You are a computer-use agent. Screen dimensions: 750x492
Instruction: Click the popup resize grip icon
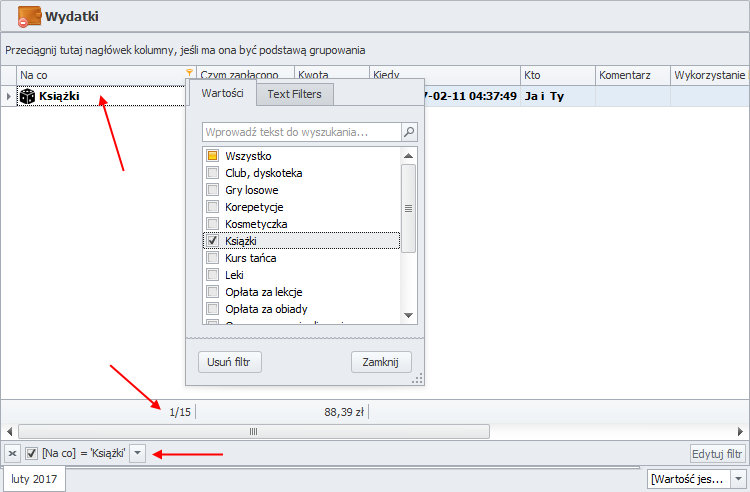[x=418, y=378]
